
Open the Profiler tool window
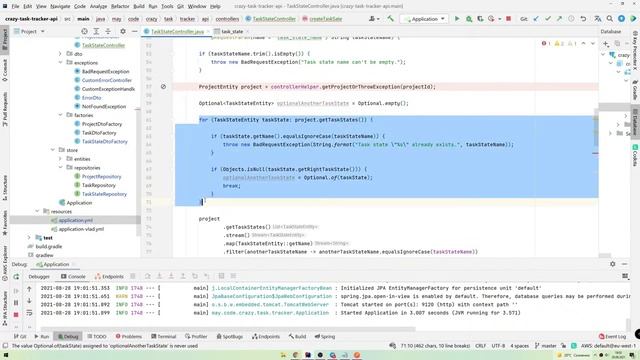pyautogui.click(x=196, y=336)
